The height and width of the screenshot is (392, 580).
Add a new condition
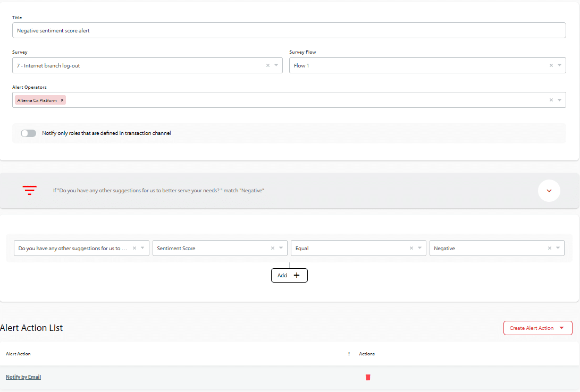[289, 276]
